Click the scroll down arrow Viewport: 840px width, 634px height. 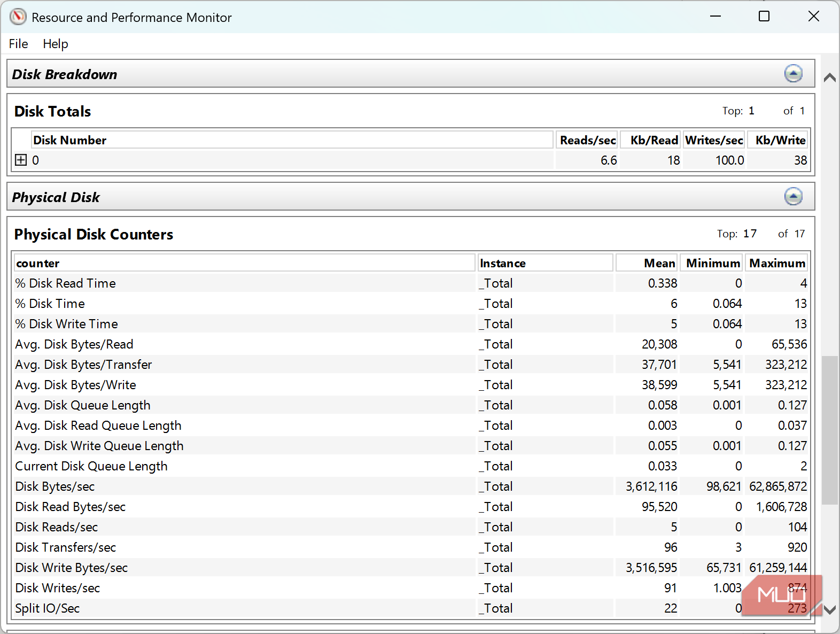[x=829, y=609]
